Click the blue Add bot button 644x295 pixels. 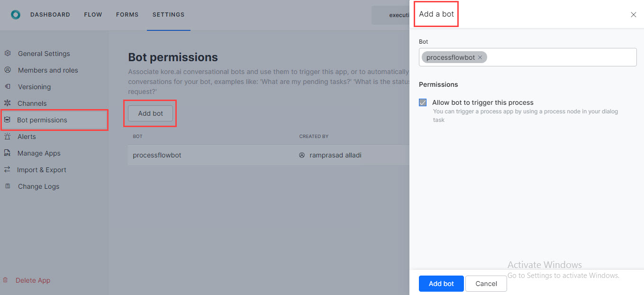(441, 284)
